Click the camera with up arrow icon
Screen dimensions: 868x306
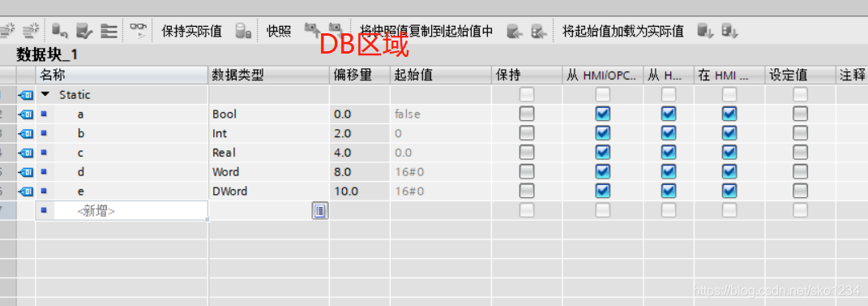click(x=313, y=29)
